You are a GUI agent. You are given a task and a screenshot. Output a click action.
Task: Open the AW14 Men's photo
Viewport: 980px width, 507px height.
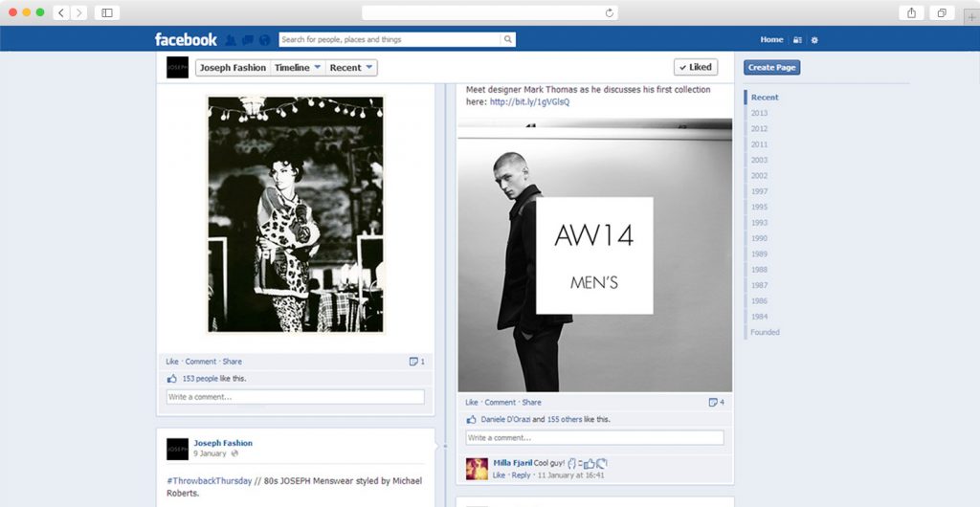[595, 255]
